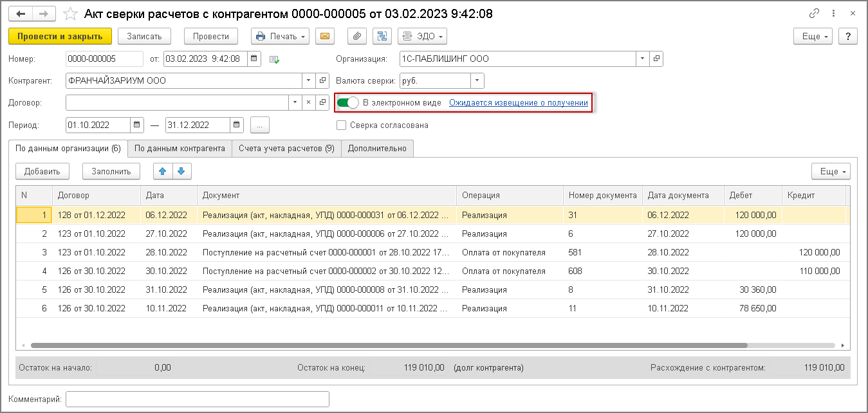This screenshot has height=413, width=868.
Task: Open the 'ЭДО' dropdown menu
Action: tap(422, 36)
